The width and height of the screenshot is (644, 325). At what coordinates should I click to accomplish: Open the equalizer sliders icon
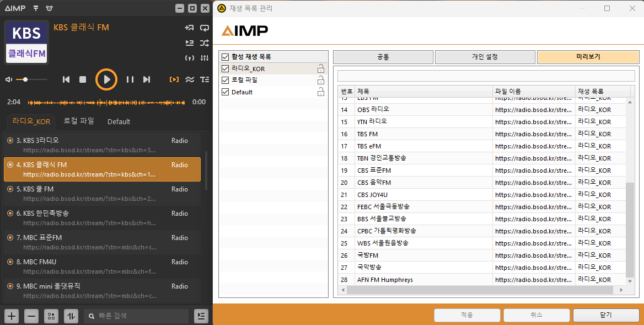[204, 58]
